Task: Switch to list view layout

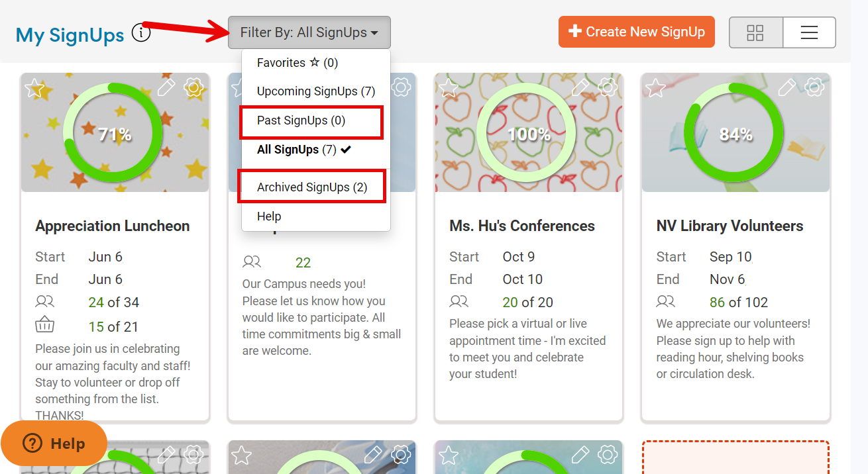Action: [x=809, y=32]
